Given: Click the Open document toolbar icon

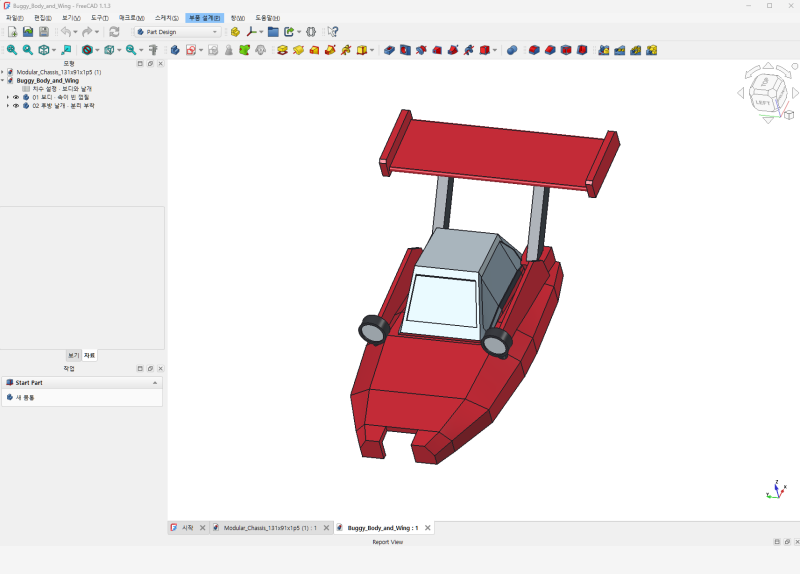Looking at the screenshot, I should (28, 32).
